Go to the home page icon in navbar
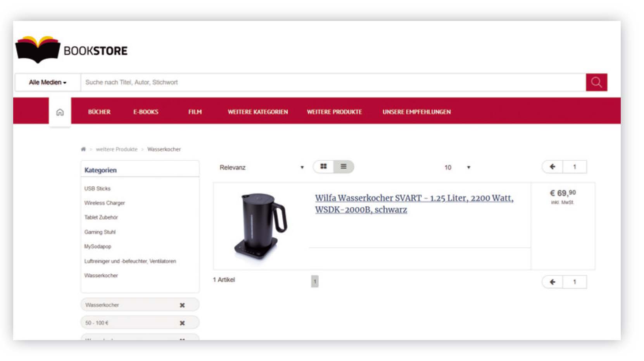Viewport: 644px width, 361px height. (60, 112)
